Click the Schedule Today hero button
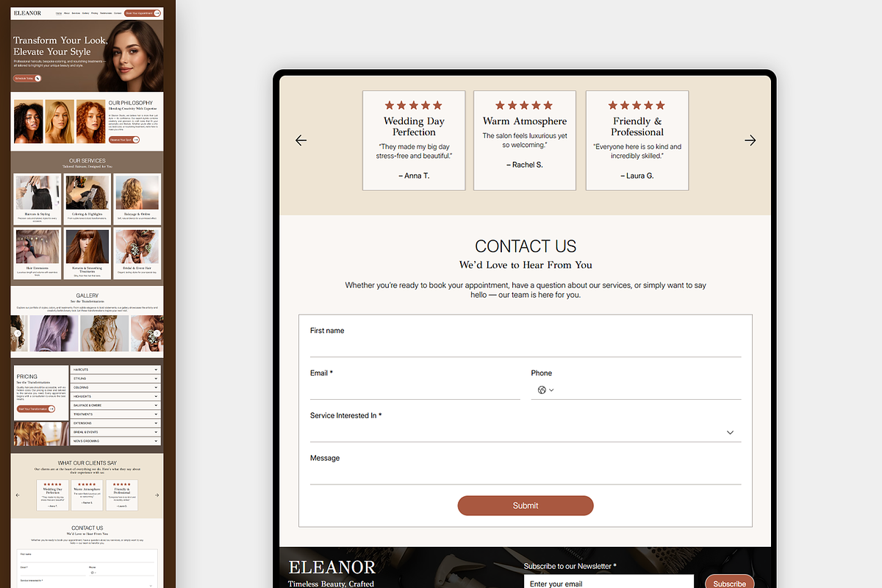Screen dimensions: 882x588 [x=27, y=78]
